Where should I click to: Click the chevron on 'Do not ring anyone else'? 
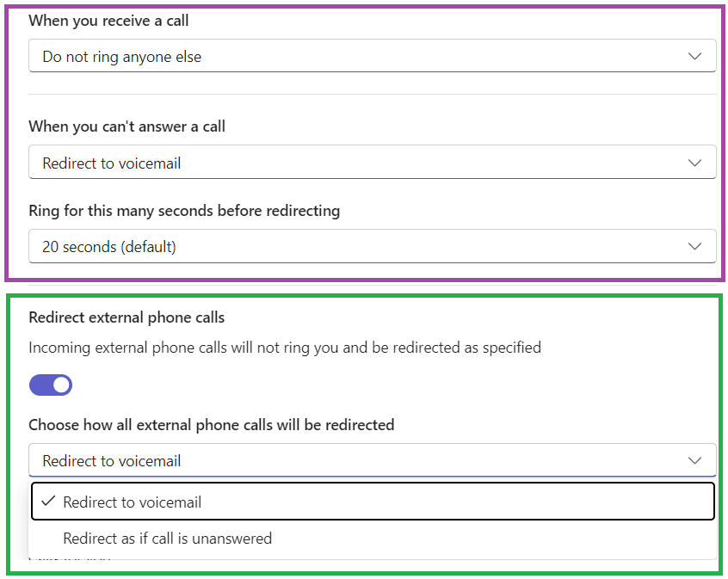click(x=695, y=57)
